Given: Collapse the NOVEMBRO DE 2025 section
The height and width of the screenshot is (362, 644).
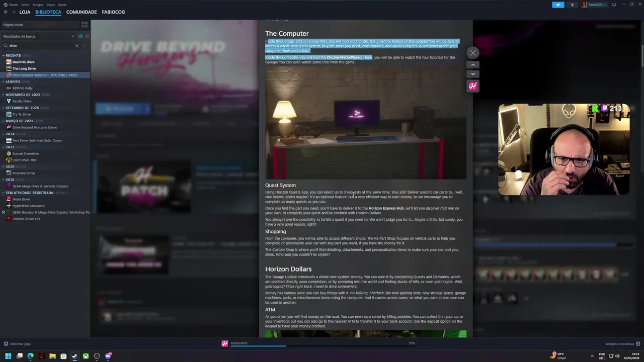Looking at the screenshot, I should point(4,95).
